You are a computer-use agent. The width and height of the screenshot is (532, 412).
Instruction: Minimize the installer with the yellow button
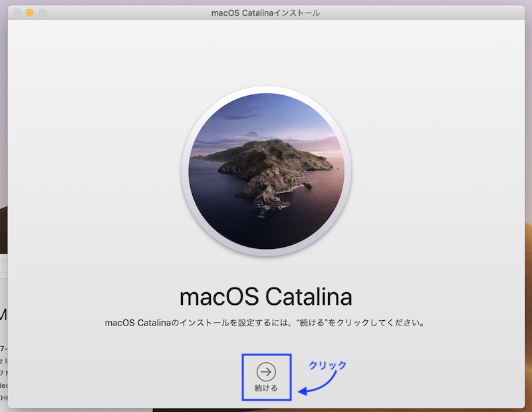coord(29,13)
